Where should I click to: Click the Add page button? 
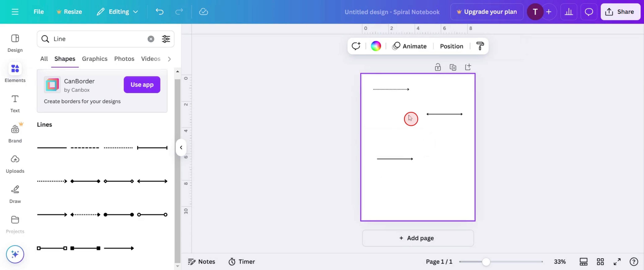418,238
